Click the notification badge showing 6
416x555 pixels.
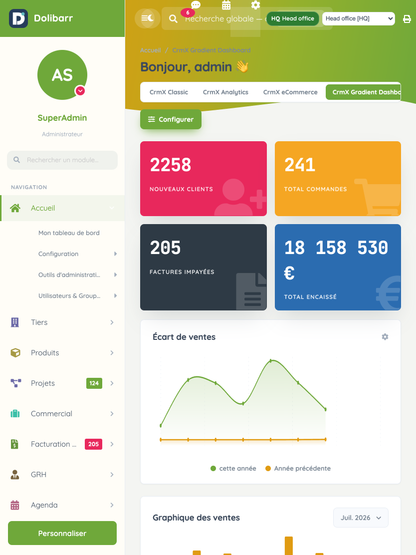click(x=188, y=13)
